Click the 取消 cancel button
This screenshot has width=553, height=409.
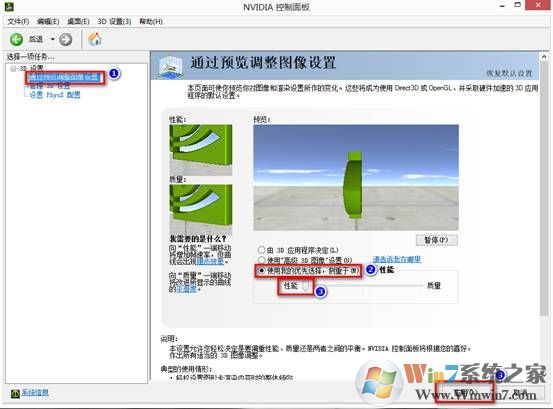coord(520,392)
